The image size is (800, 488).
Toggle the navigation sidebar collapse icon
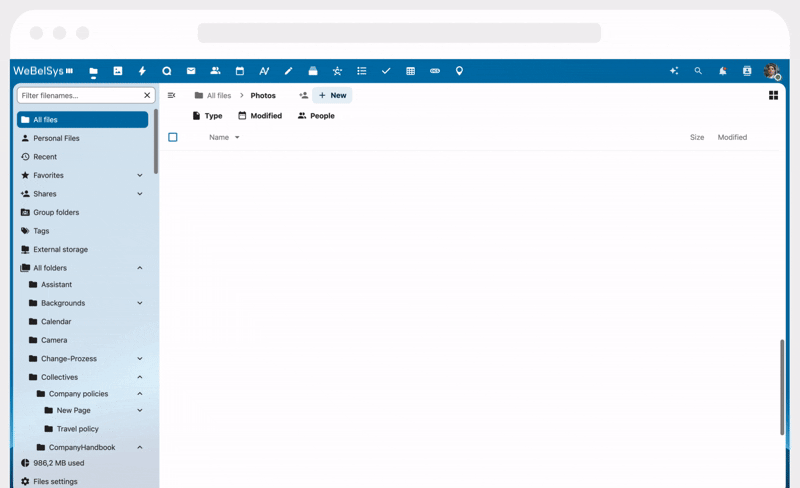tap(171, 95)
